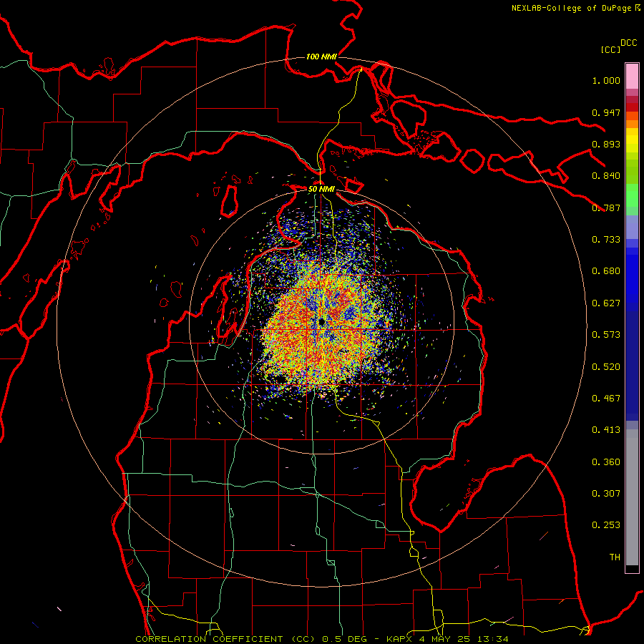
Task: Select the 0.627 legend value
Action: [x=606, y=303]
